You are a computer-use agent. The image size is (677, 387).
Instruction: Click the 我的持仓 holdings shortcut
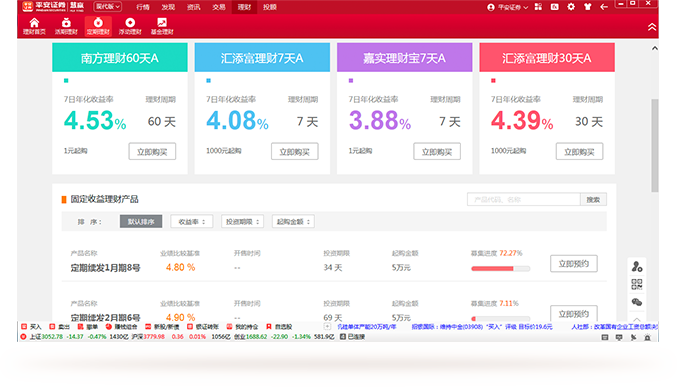pyautogui.click(x=243, y=327)
